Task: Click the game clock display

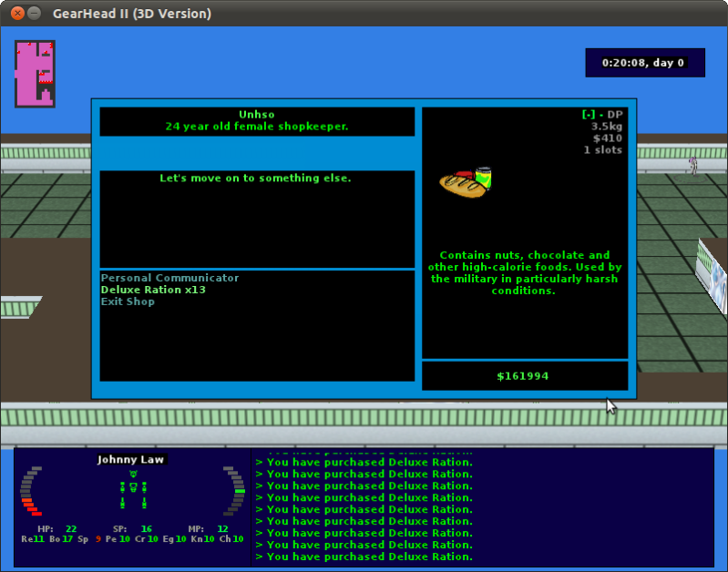Action: click(x=645, y=63)
